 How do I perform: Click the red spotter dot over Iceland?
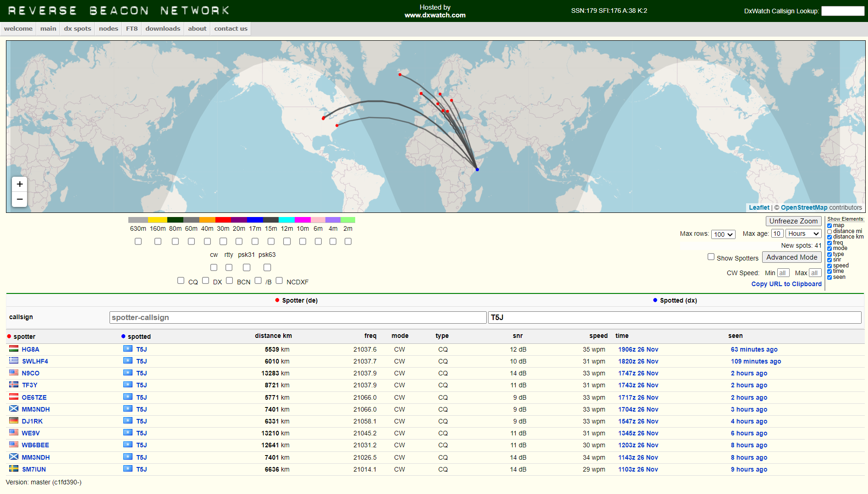click(x=400, y=74)
